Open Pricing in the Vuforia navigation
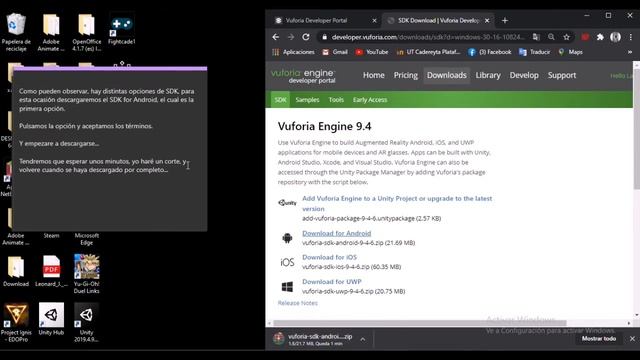This screenshot has height=360, width=640. coord(406,75)
